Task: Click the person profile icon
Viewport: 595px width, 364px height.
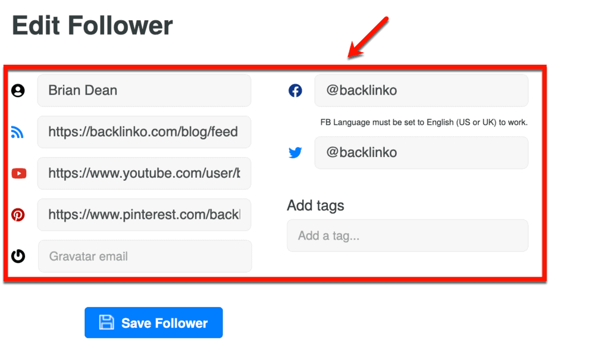Action: click(x=18, y=91)
